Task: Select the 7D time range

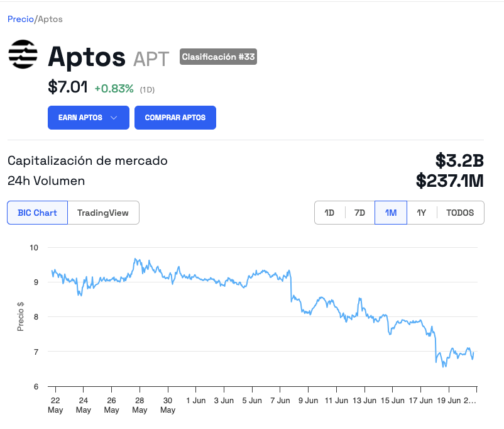Action: [x=359, y=213]
